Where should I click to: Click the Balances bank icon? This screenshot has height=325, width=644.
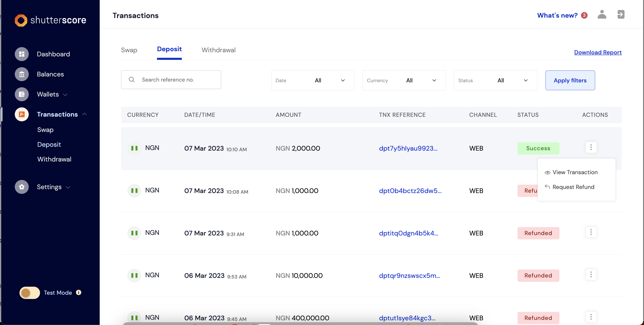pos(22,74)
